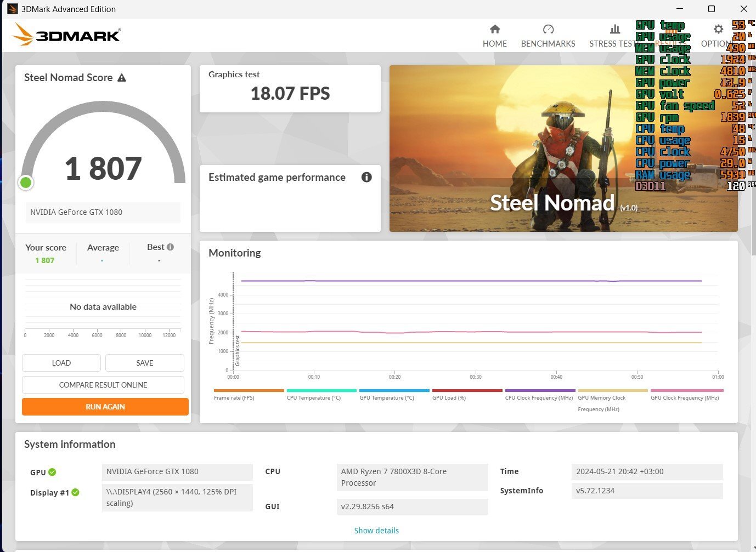Image resolution: width=756 pixels, height=552 pixels.
Task: Open the Home icon in navigation
Action: click(x=495, y=29)
